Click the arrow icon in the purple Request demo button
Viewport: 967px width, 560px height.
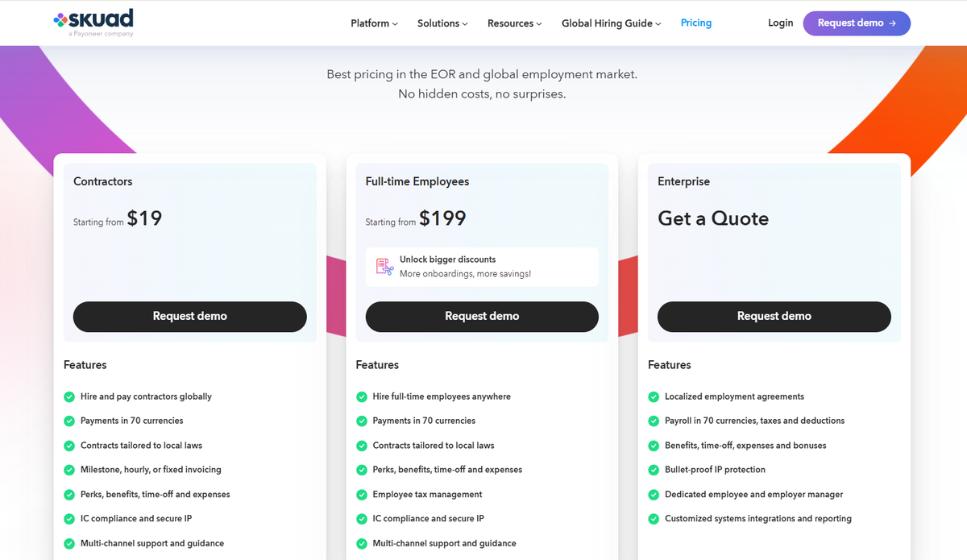(x=892, y=23)
